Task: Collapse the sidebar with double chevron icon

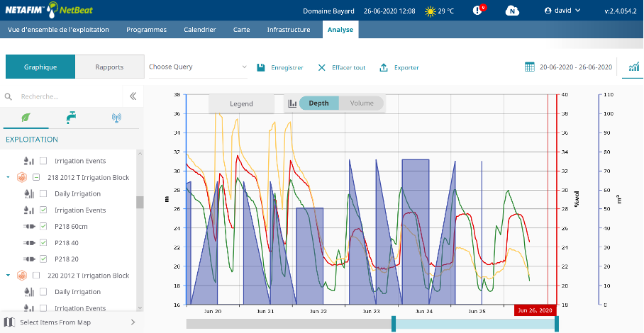Action: click(133, 96)
